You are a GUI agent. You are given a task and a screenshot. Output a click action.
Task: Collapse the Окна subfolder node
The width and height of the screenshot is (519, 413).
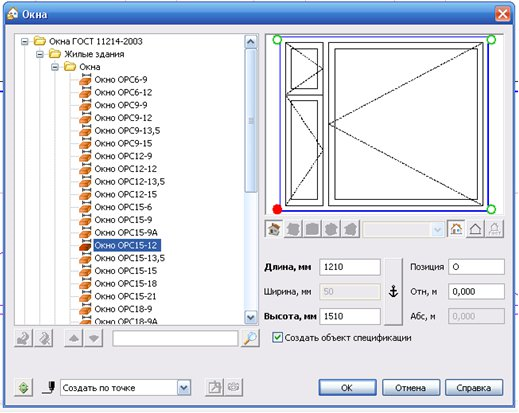click(55, 67)
